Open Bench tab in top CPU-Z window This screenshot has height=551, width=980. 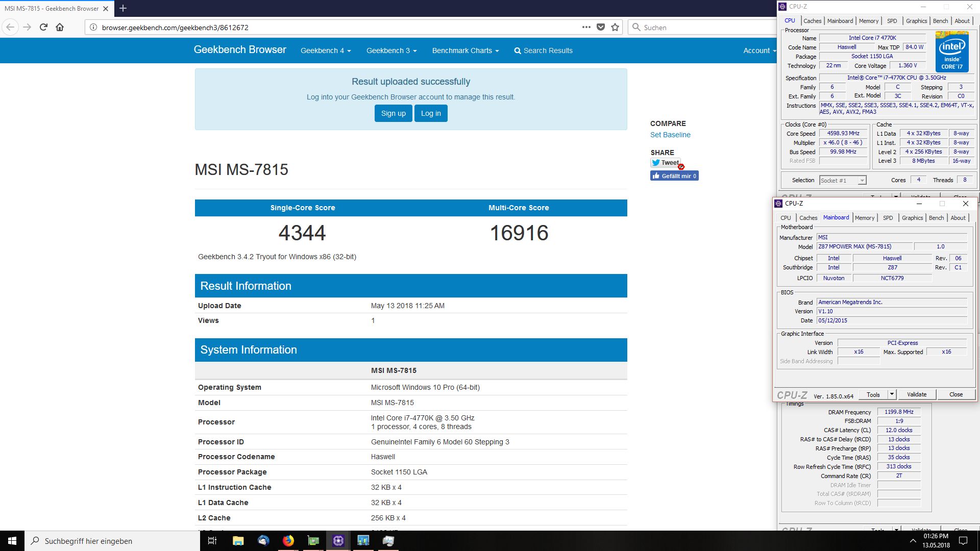[940, 21]
